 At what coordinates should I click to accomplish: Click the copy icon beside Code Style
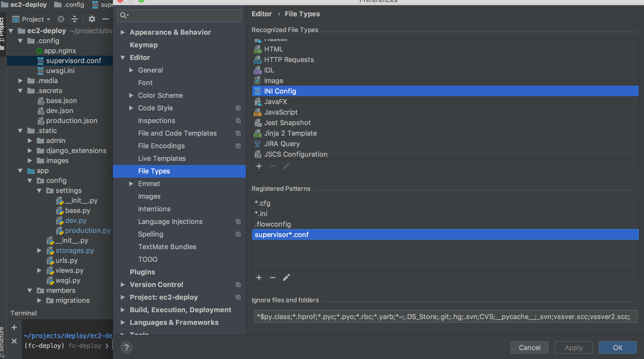coord(238,108)
